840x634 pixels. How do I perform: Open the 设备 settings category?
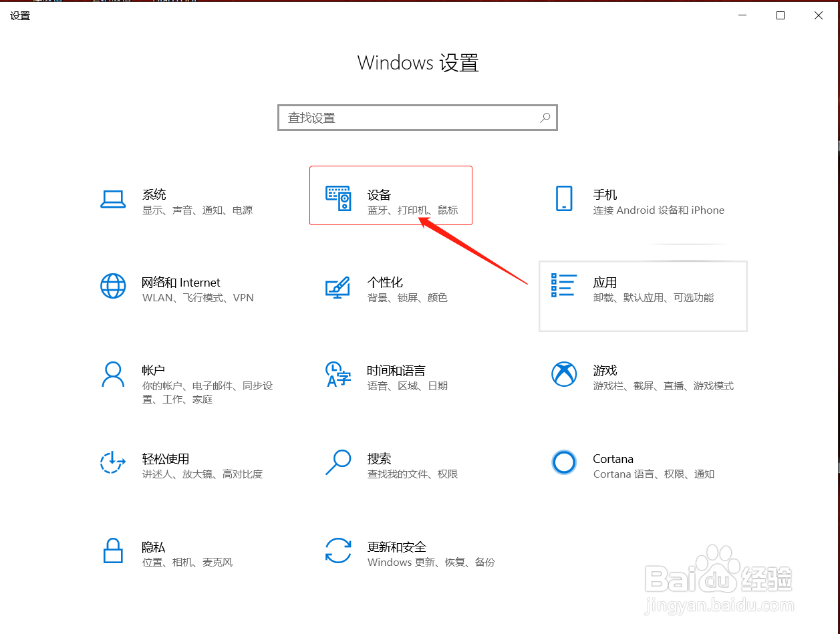tap(390, 195)
